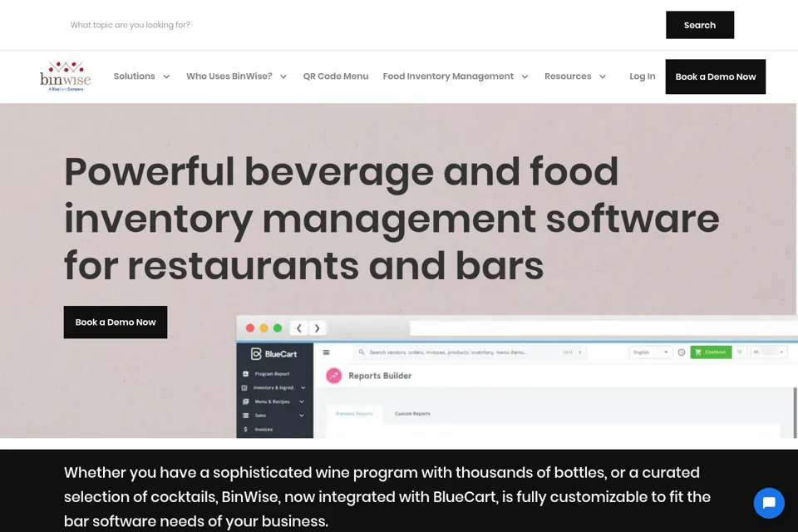
Task: Open the Food Inventory Management menu
Action: [448, 76]
